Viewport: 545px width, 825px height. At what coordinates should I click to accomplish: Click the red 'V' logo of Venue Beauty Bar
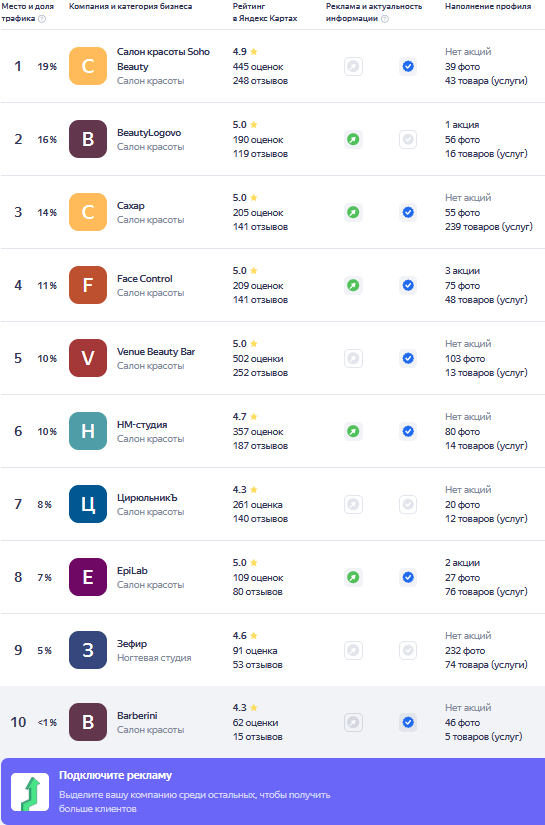(x=88, y=358)
